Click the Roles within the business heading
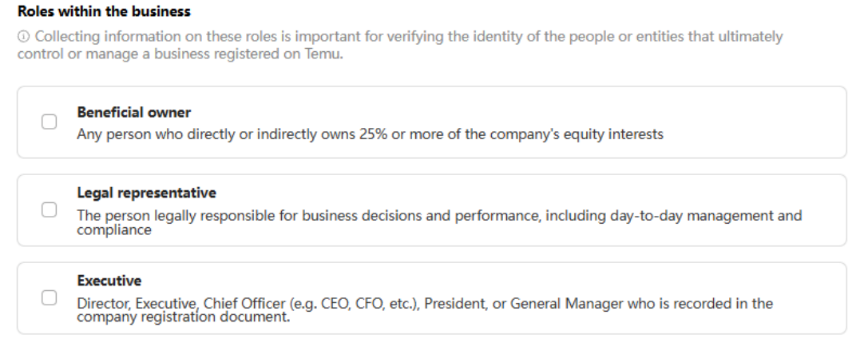868x363 pixels. [x=104, y=11]
